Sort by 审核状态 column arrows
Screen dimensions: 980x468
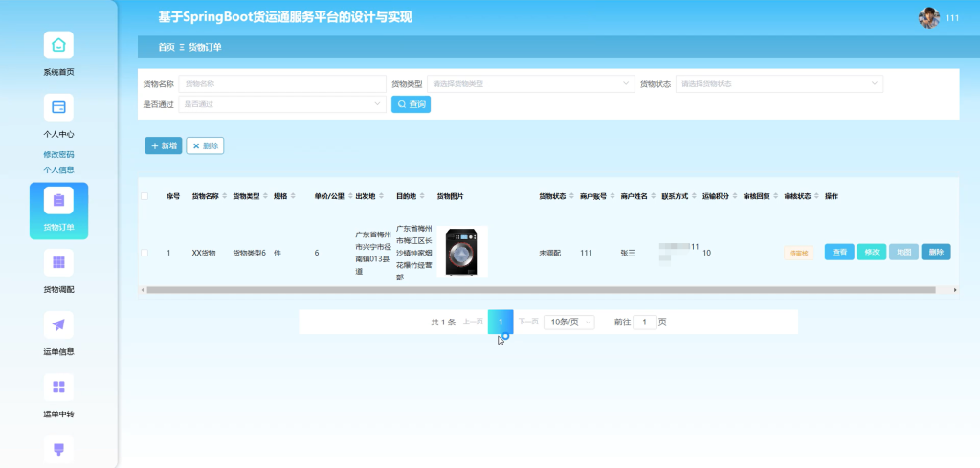point(816,196)
